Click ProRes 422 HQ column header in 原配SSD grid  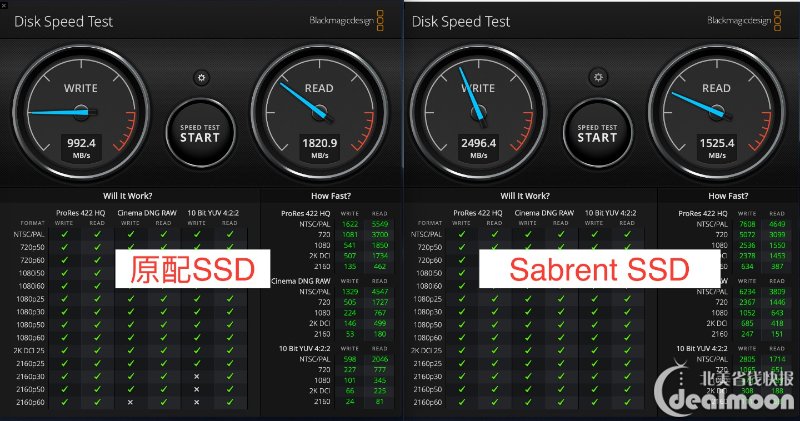81,213
